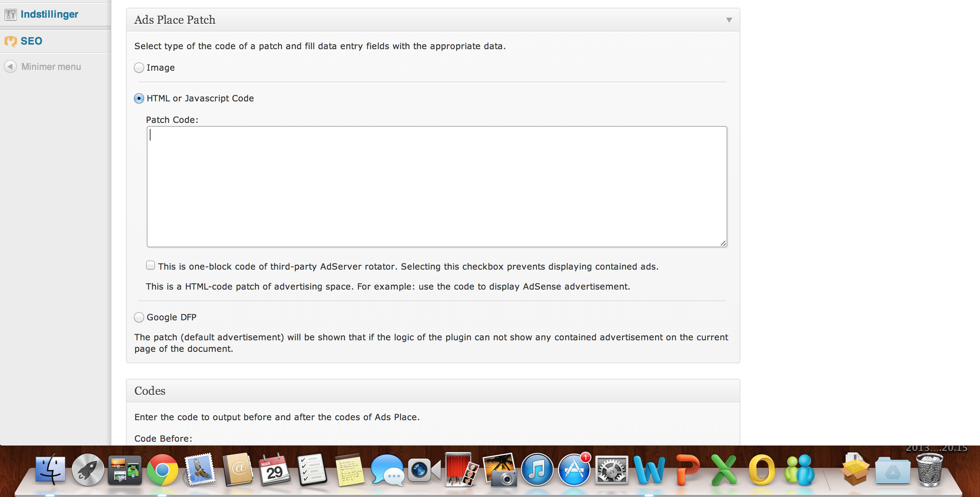Grab the Patch Code textarea resize handle
Image resolution: width=980 pixels, height=497 pixels.
click(723, 243)
